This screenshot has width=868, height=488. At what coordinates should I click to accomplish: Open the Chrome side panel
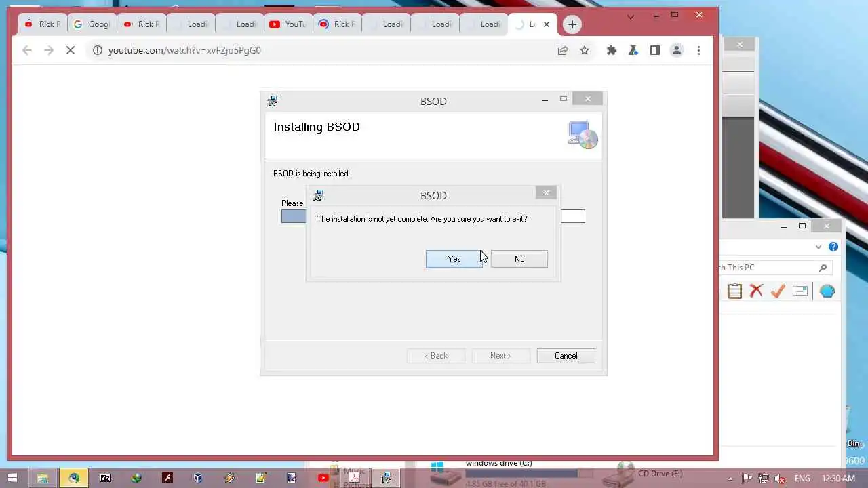click(655, 50)
